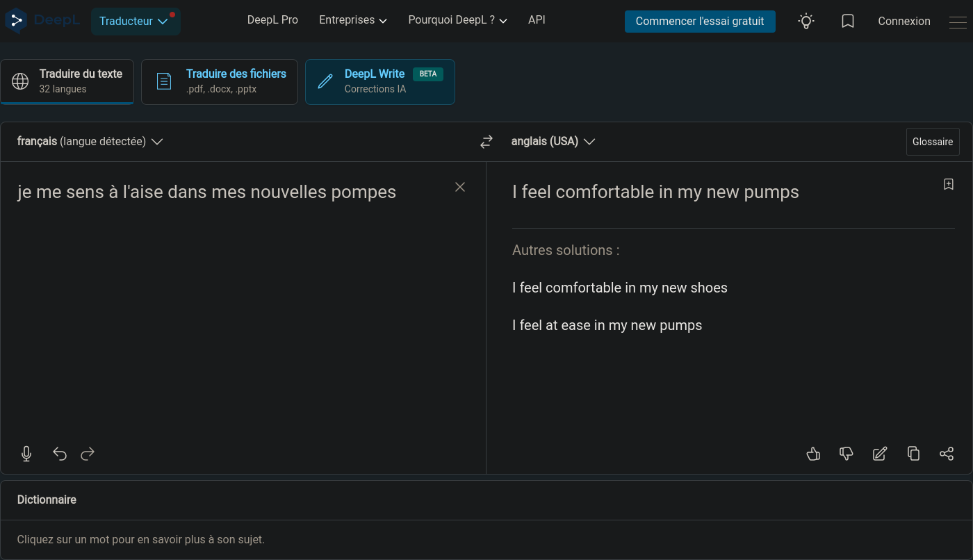Toggle the light bulb theme icon
This screenshot has height=560, width=973.
tap(806, 21)
